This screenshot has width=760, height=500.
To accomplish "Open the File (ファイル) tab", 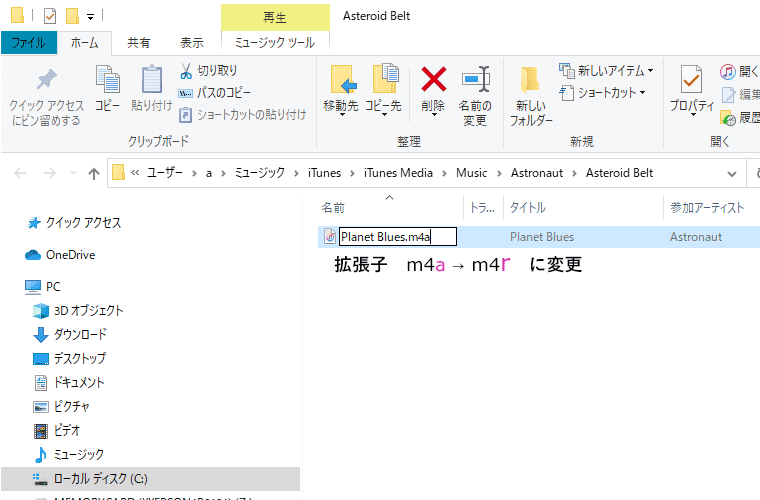I will [29, 43].
